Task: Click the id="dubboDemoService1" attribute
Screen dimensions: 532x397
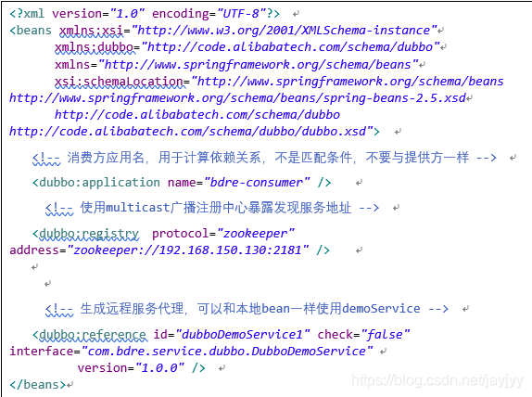Action: click(x=232, y=335)
